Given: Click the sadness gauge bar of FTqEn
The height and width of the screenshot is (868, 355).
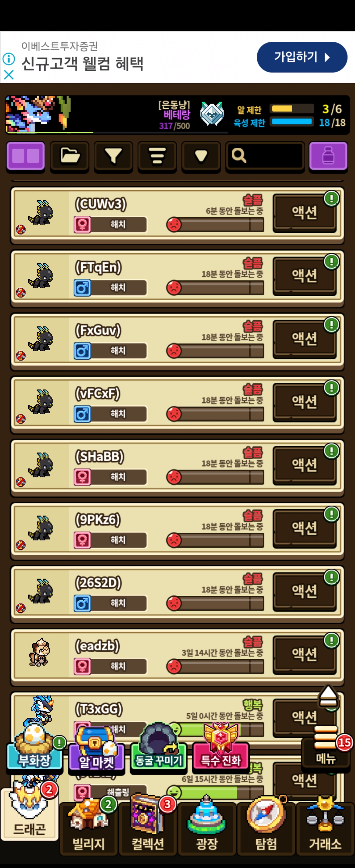Looking at the screenshot, I should pyautogui.click(x=216, y=288).
